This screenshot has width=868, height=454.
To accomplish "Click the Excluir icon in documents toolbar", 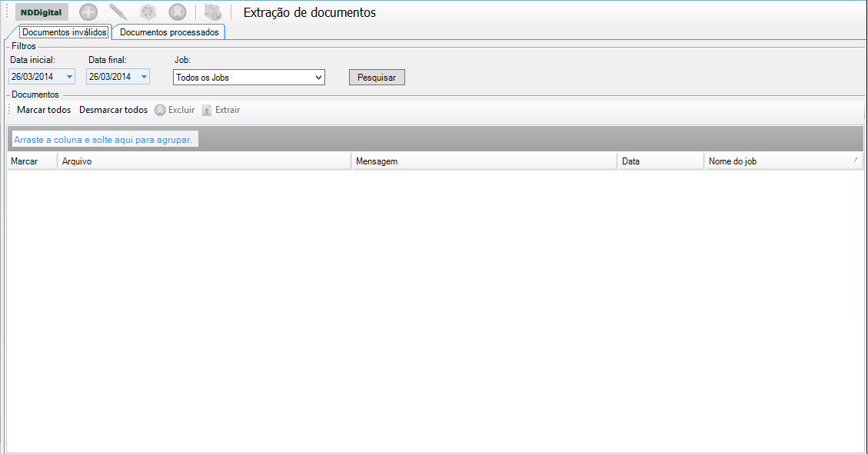I will (160, 110).
